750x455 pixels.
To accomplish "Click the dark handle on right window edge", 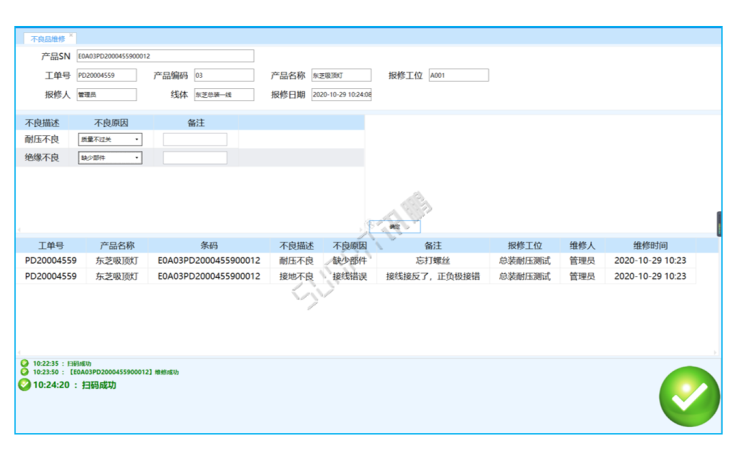I will coord(719,223).
